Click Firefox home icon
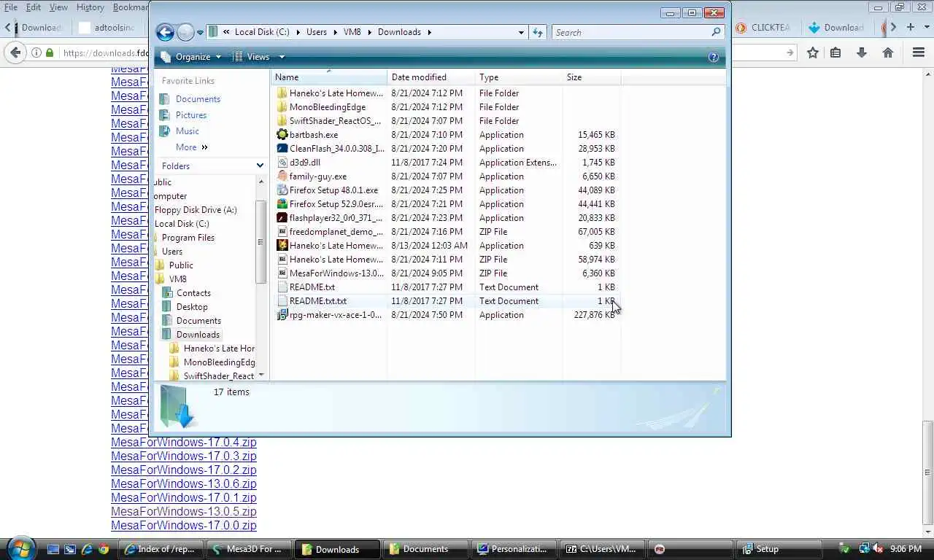Viewport: 934px width, 560px height. 888,52
